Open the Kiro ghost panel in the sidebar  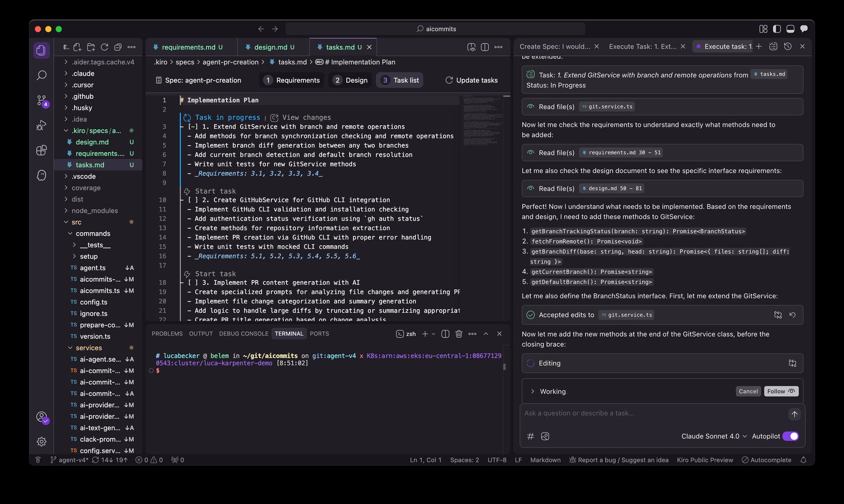pyautogui.click(x=41, y=175)
